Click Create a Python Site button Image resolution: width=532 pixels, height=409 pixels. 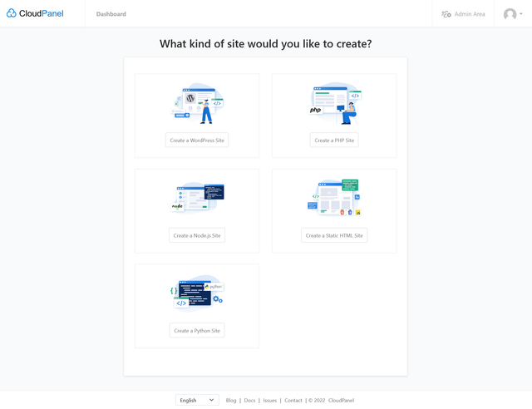pyautogui.click(x=197, y=330)
